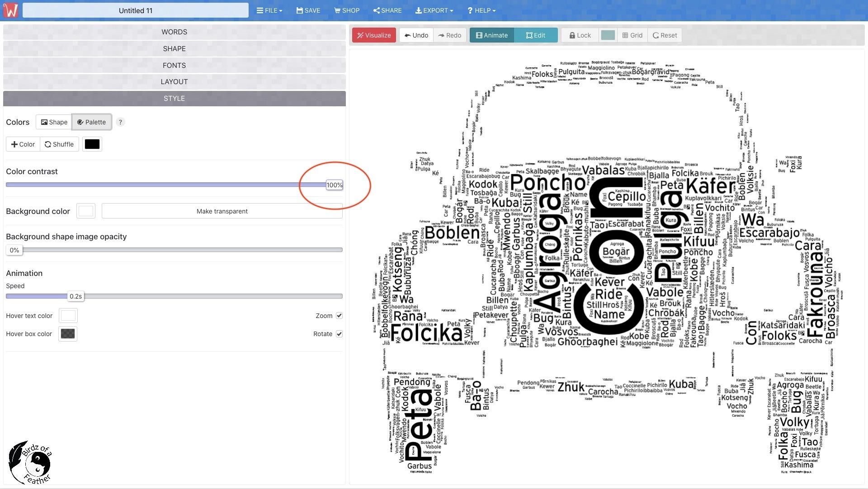Open the Hover text color swatch

[68, 316]
